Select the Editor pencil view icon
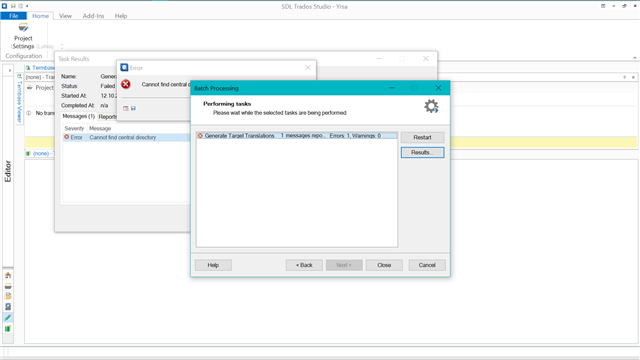The image size is (640, 360). [8, 318]
